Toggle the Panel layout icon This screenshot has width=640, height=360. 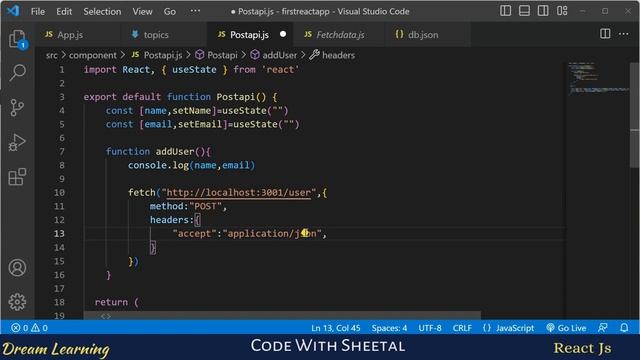point(524,11)
